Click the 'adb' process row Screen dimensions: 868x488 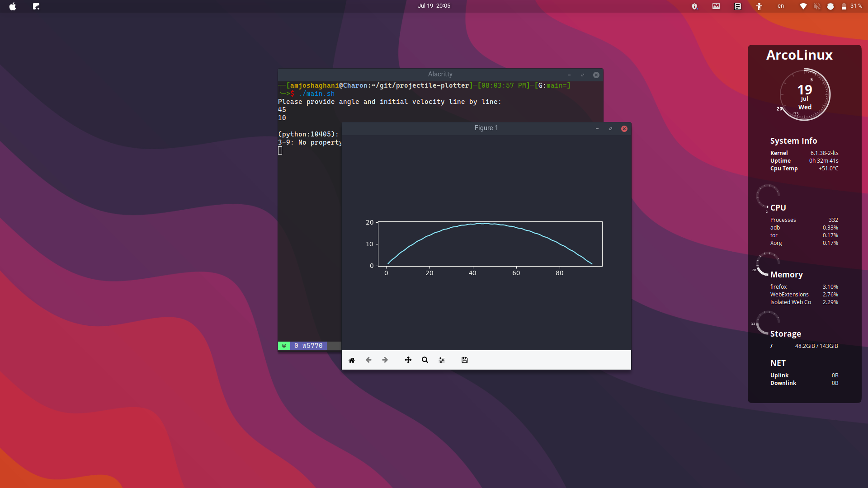[804, 228]
